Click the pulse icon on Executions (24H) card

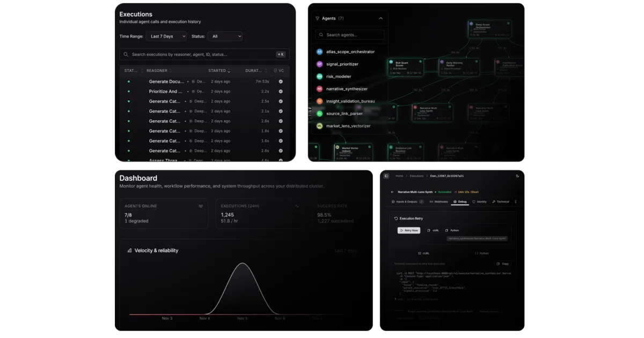click(x=297, y=206)
